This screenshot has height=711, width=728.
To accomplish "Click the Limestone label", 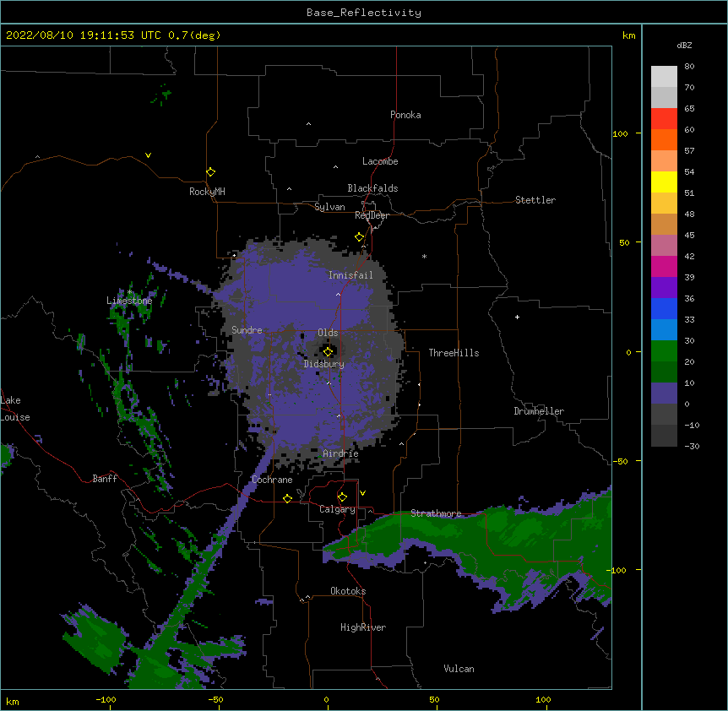I will [x=129, y=301].
